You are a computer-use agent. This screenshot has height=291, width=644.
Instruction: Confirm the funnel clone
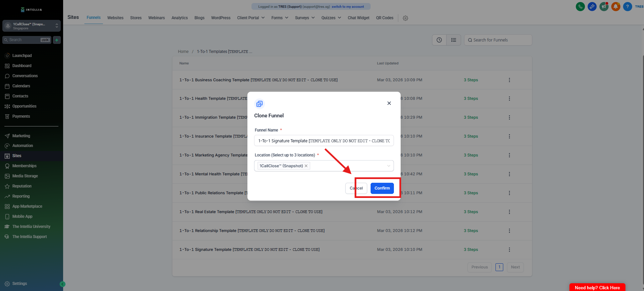[382, 188]
